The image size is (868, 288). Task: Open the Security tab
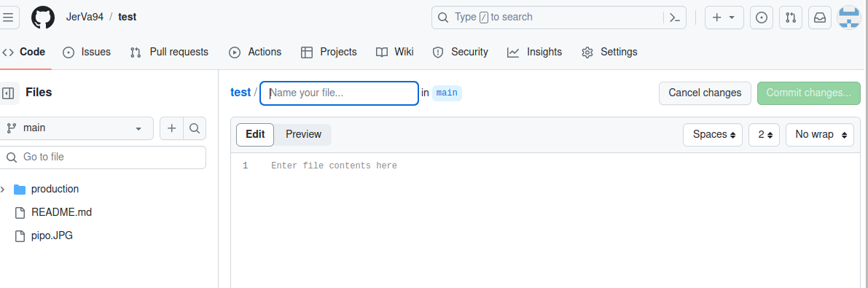point(461,52)
